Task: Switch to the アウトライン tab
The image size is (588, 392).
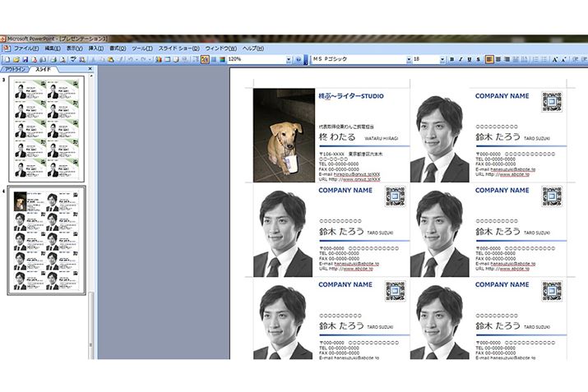Action: pyautogui.click(x=15, y=70)
